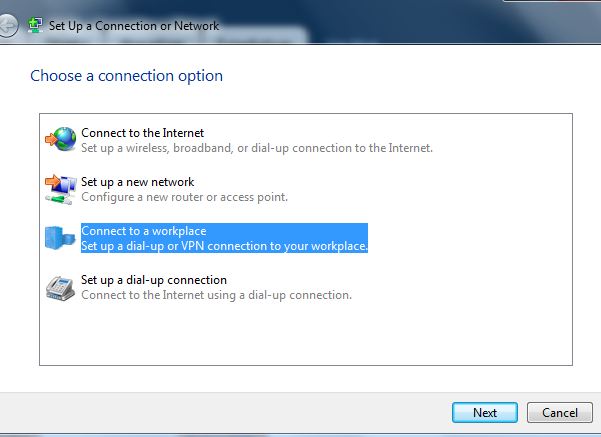Image resolution: width=601 pixels, height=437 pixels.
Task: Click the highlighted 'Set up a dial-up or VPN connection' description
Action: click(224, 246)
